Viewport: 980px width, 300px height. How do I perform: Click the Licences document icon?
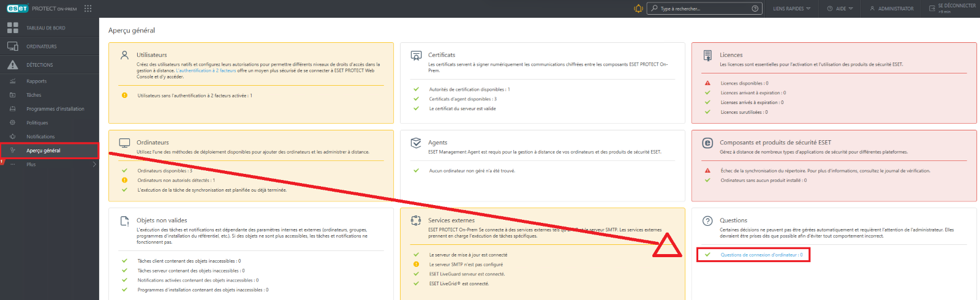coord(707,55)
